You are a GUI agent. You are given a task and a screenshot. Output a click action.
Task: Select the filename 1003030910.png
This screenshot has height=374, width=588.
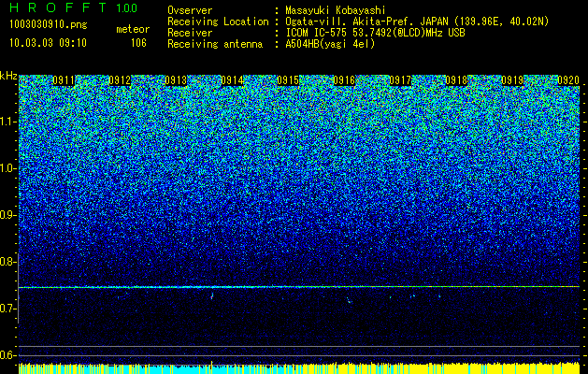pyautogui.click(x=49, y=25)
